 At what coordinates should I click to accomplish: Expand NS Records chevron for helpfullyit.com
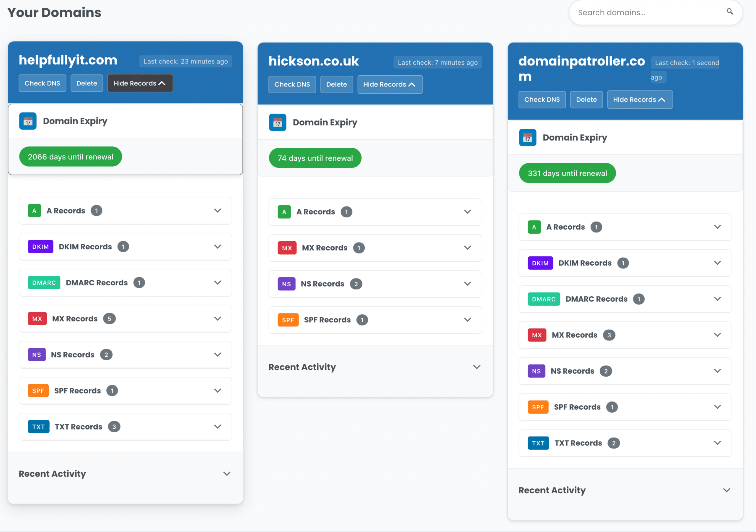point(218,355)
